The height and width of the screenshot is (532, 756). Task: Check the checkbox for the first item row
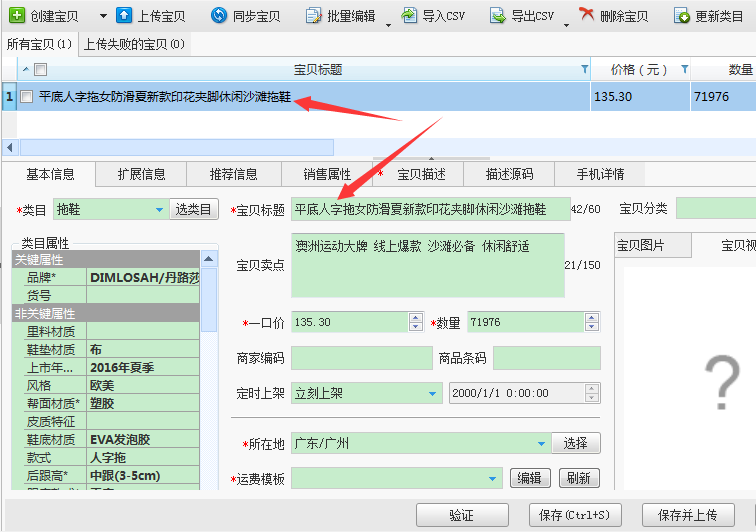tap(26, 97)
